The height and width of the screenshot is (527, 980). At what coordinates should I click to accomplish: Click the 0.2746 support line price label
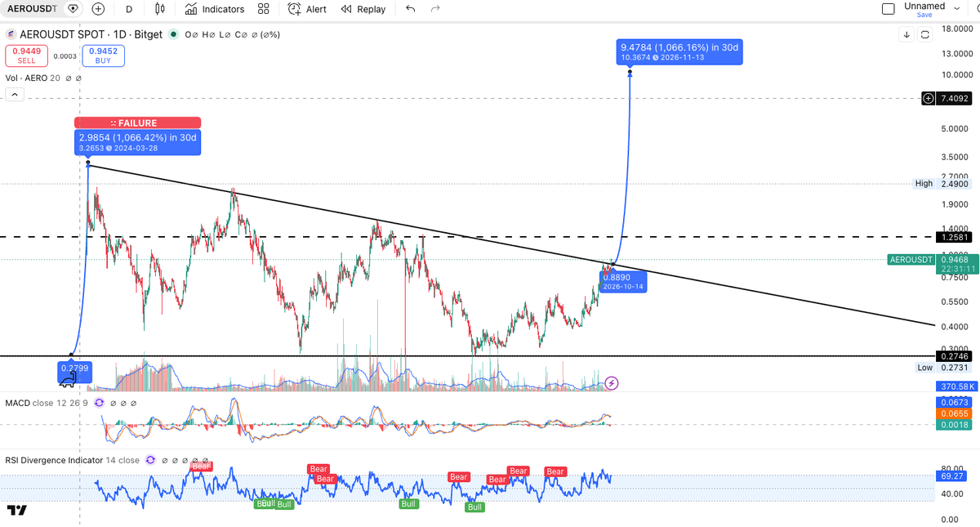coord(955,356)
